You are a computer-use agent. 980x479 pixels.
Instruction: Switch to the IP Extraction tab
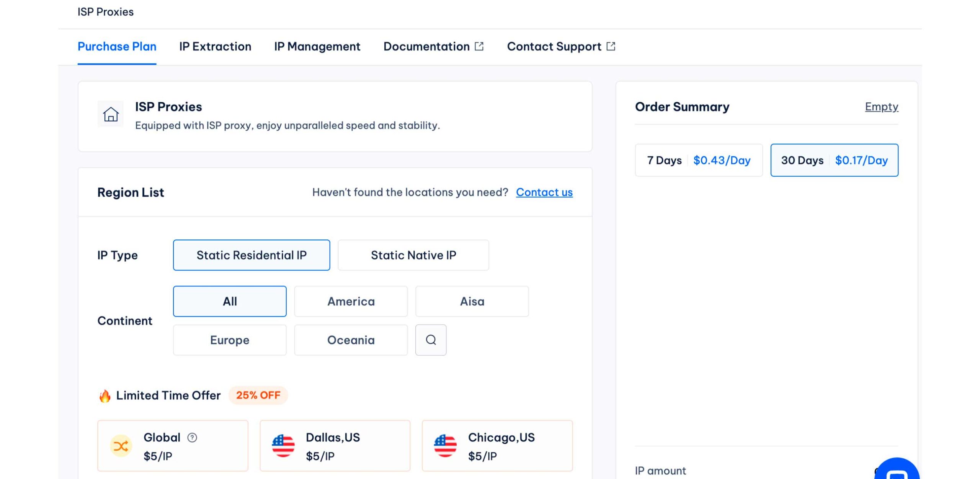215,46
